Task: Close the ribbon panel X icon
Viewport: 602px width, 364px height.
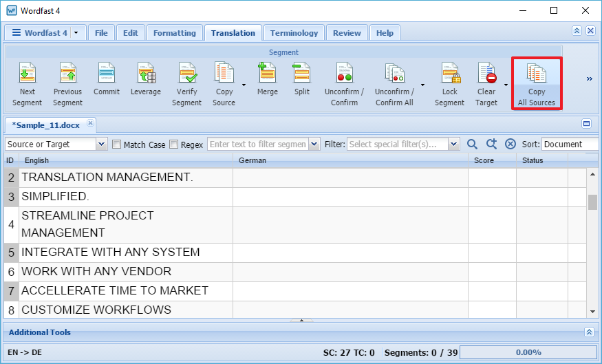Action: point(590,31)
